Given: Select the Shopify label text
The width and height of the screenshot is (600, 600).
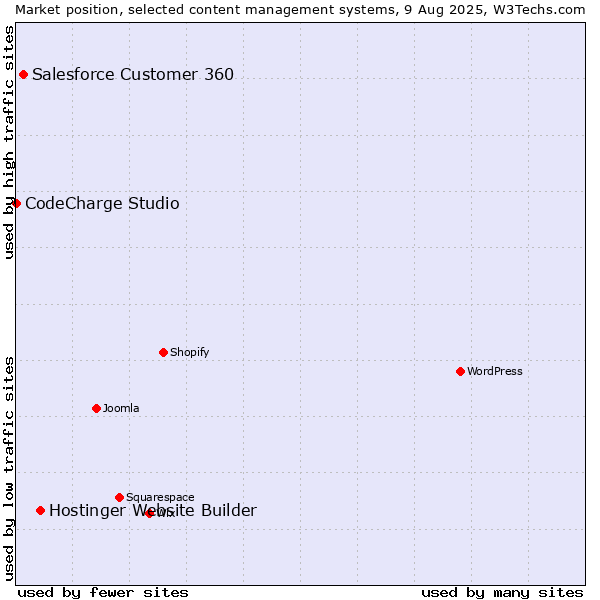Looking at the screenshot, I should click(189, 352).
